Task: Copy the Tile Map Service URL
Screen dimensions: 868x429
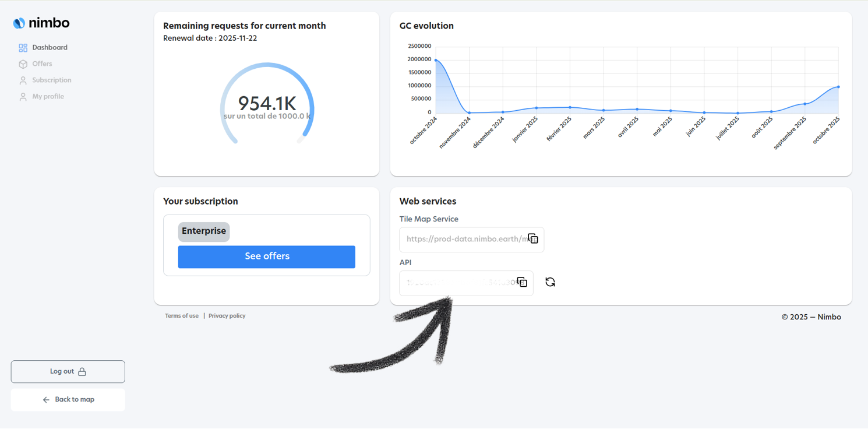Action: 533,238
